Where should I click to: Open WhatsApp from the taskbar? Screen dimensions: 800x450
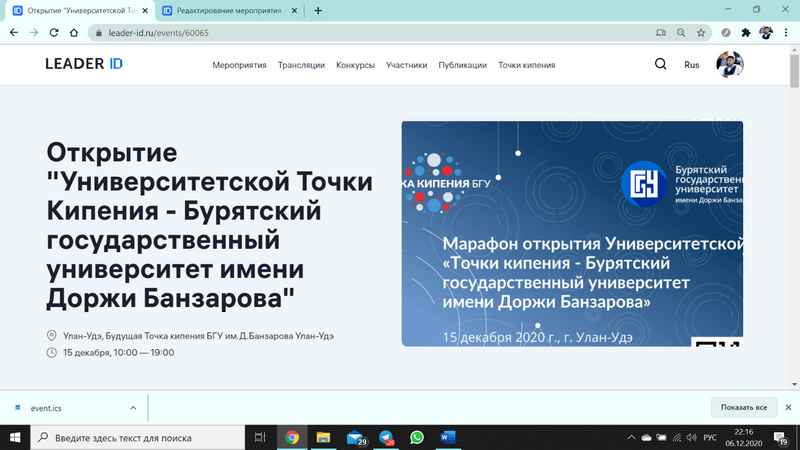(x=417, y=437)
